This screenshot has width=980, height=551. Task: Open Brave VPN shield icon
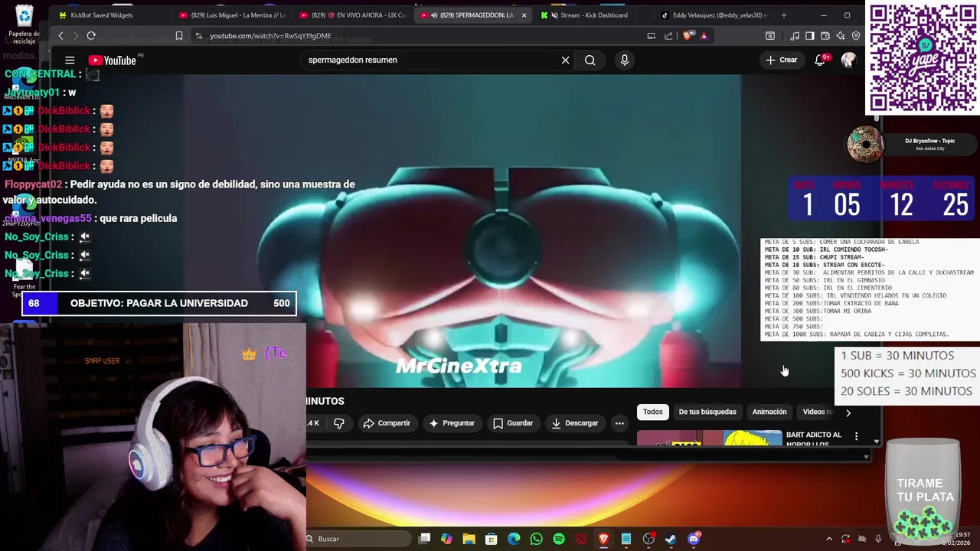tap(855, 35)
